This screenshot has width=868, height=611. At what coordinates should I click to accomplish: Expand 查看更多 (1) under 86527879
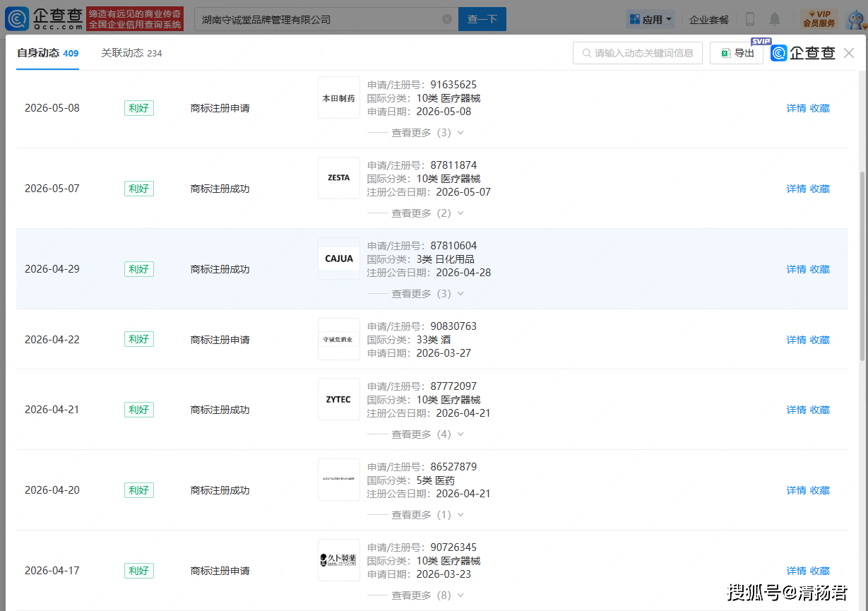(428, 515)
